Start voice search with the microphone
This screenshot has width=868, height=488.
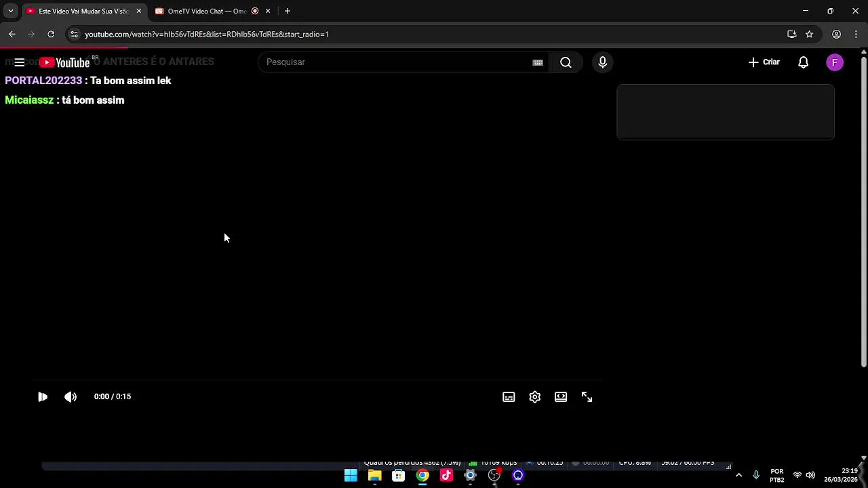pos(602,62)
